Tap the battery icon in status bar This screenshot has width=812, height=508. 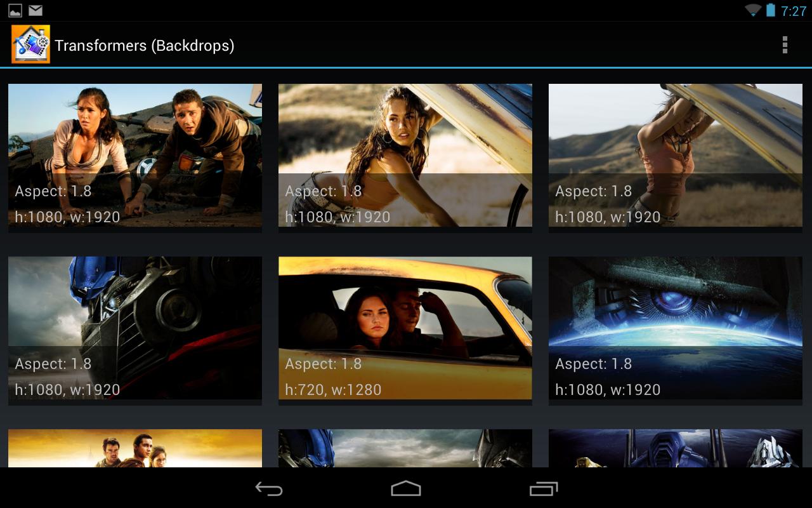click(771, 10)
